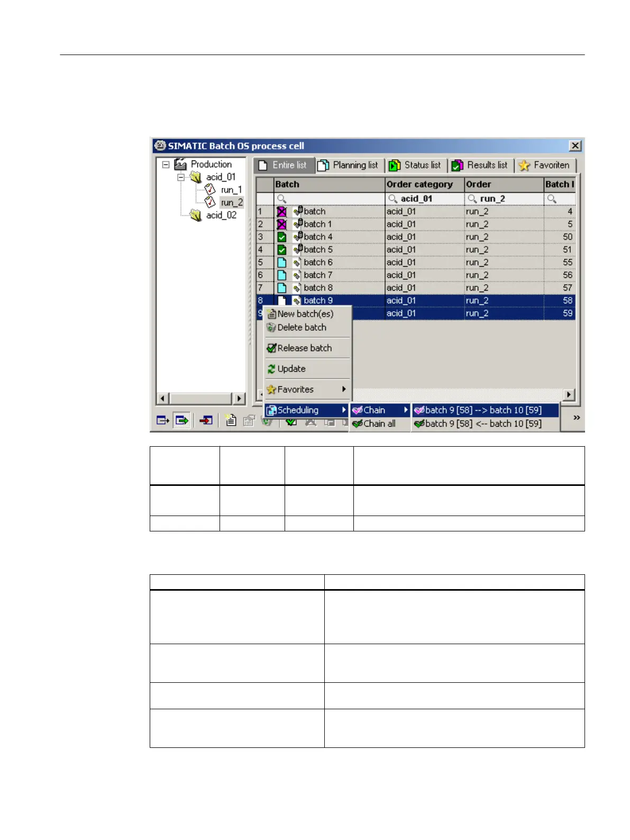630x840 pixels.
Task: Click the run_2 order filter field
Action: [x=504, y=199]
